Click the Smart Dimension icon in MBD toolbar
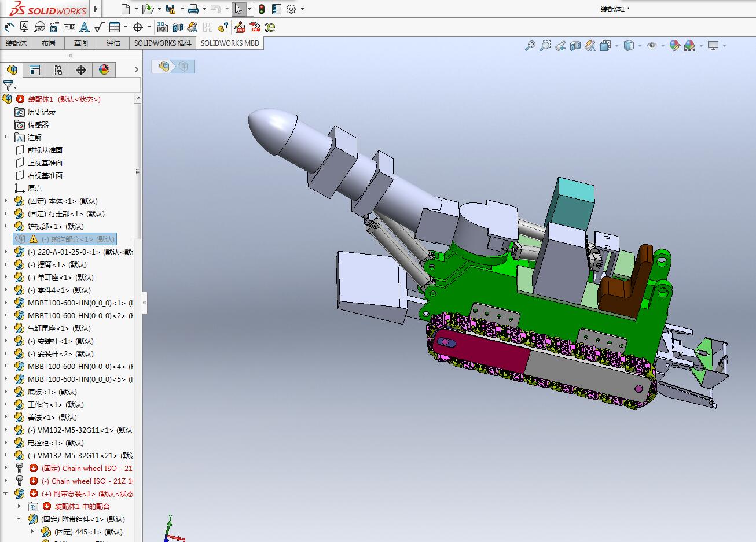Viewport: 756px width, 542px height. pos(9,27)
